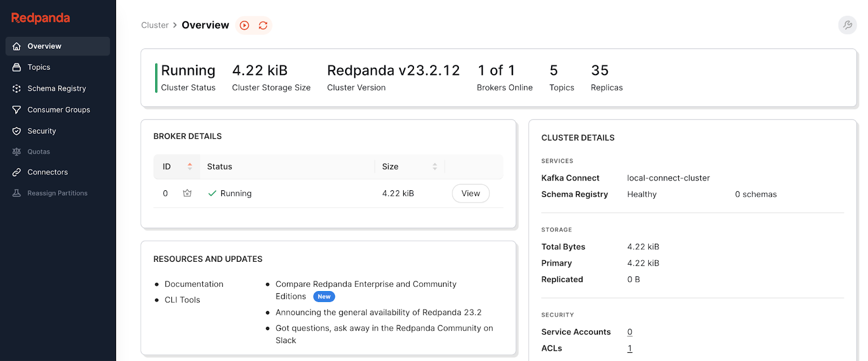
Task: Open Quotas from the sidebar
Action: (x=39, y=152)
